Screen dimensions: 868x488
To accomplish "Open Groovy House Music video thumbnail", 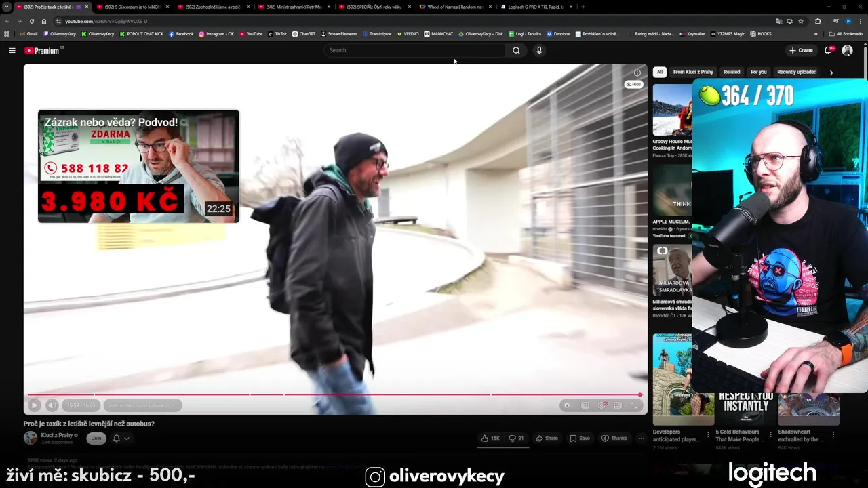I will coord(673,110).
